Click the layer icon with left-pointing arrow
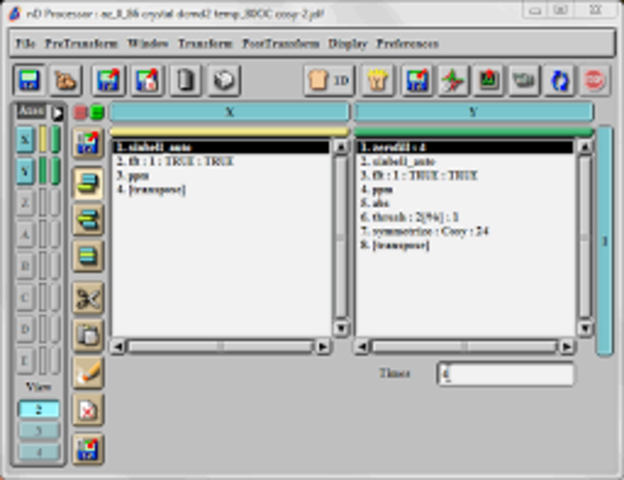This screenshot has width=624, height=480. [x=88, y=220]
